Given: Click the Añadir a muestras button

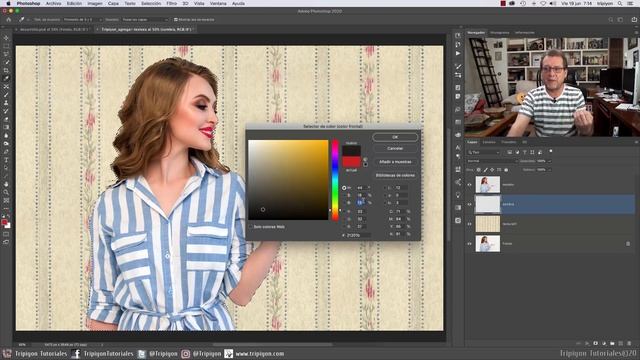Looking at the screenshot, I should pyautogui.click(x=395, y=162).
